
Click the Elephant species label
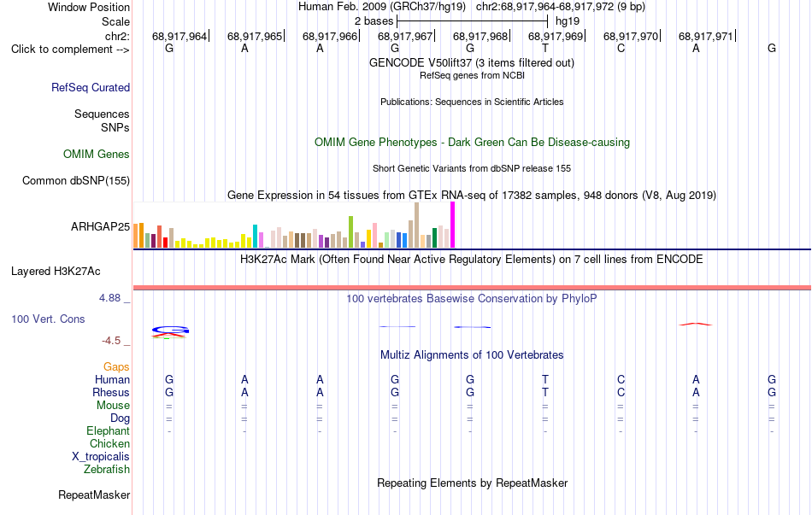pyautogui.click(x=108, y=431)
